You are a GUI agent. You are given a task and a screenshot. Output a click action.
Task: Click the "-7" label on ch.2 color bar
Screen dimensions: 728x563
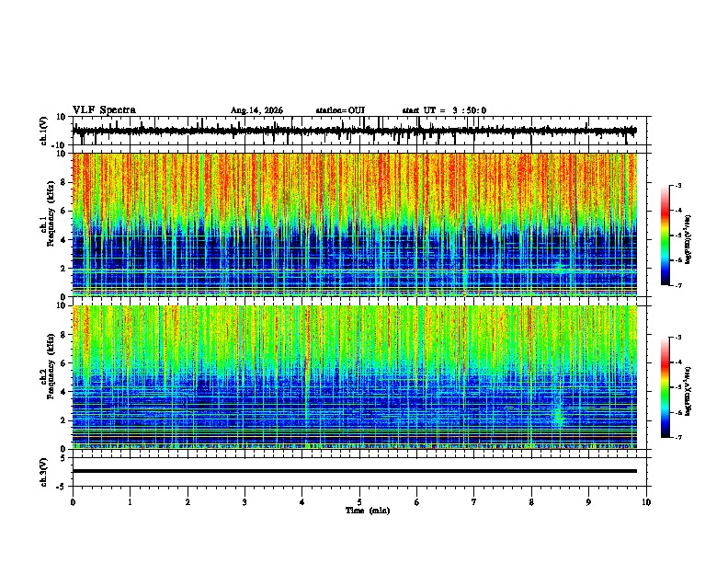(x=678, y=438)
